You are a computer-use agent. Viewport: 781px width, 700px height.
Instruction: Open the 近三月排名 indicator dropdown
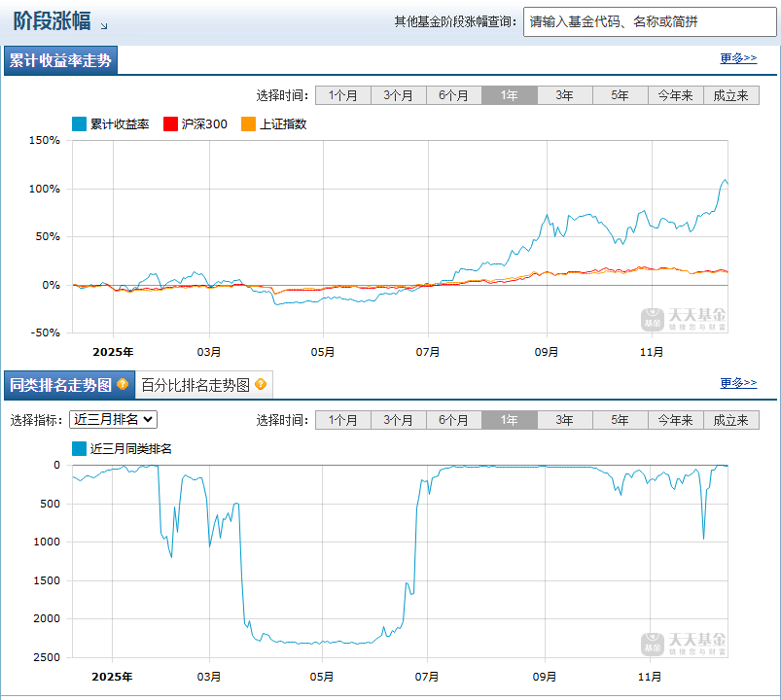[x=111, y=419]
